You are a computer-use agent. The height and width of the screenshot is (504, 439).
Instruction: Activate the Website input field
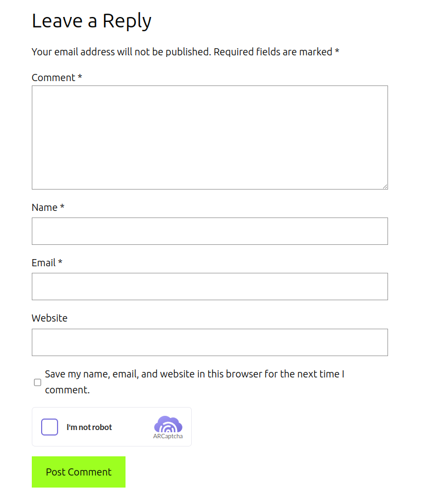pos(210,342)
